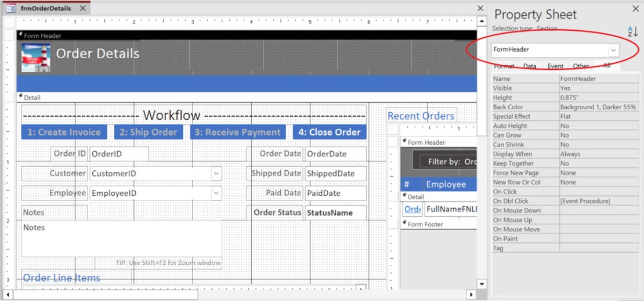This screenshot has width=644, height=301.
Task: Open the FormHeader object selector dropdown
Action: pyautogui.click(x=613, y=50)
